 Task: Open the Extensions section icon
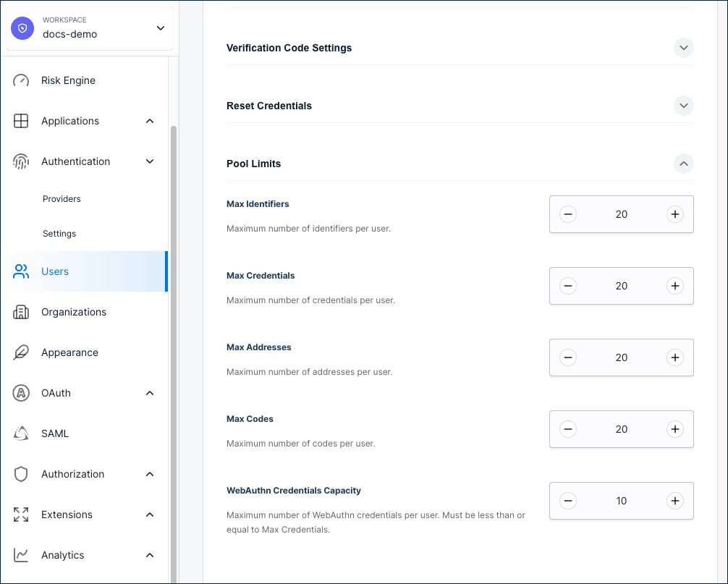[x=20, y=515]
